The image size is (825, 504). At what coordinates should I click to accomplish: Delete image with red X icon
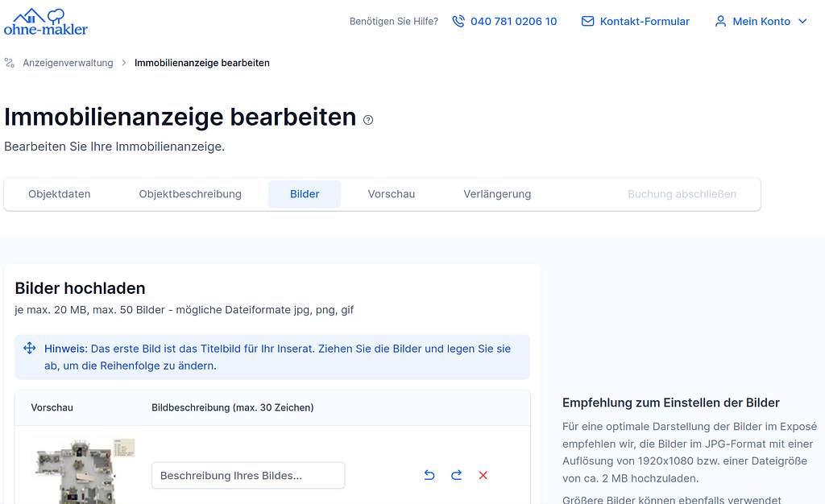click(x=483, y=475)
